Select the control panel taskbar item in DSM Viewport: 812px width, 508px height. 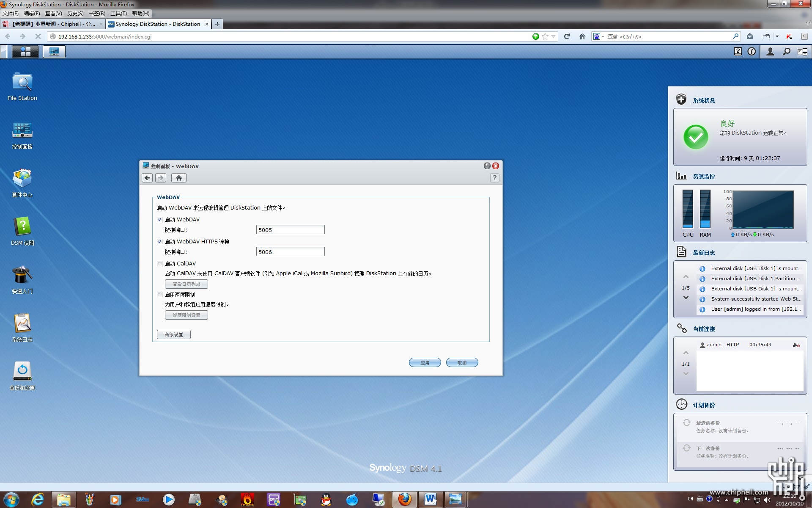[x=54, y=52]
